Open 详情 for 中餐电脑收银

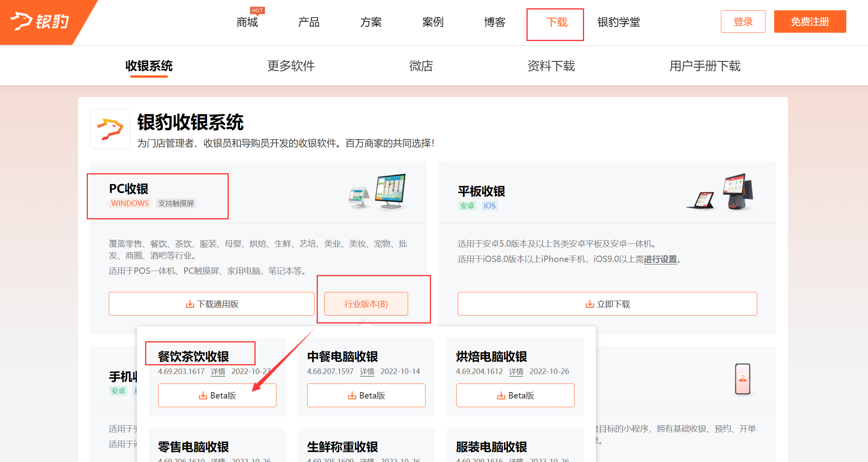pos(367,372)
